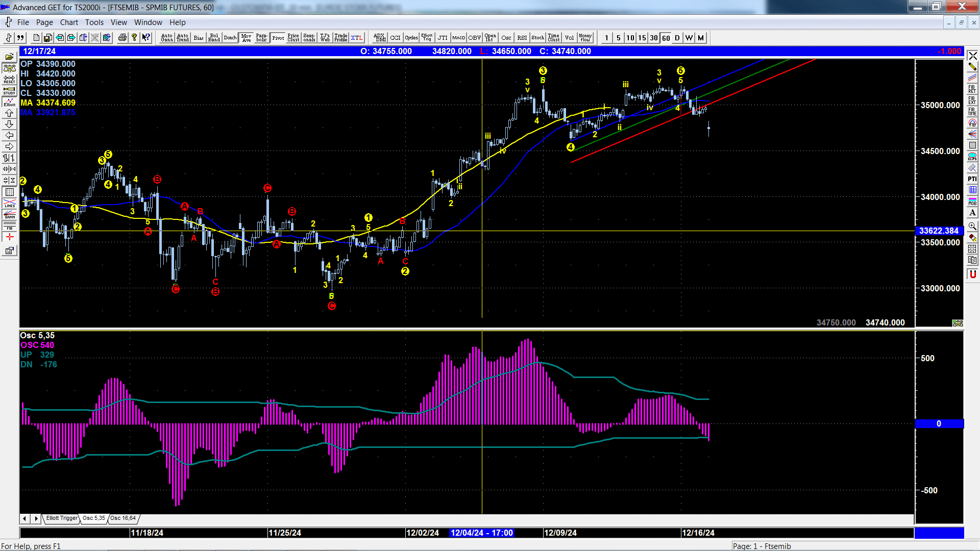Screen dimensions: 980x551
Task: Click the Money flow indicator button
Action: pos(585,38)
